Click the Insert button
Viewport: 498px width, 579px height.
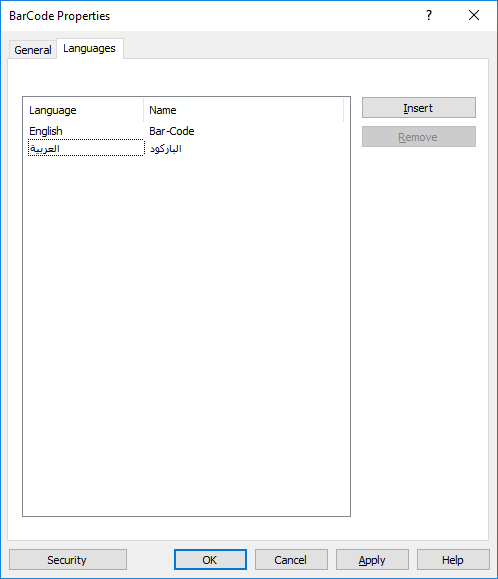418,108
